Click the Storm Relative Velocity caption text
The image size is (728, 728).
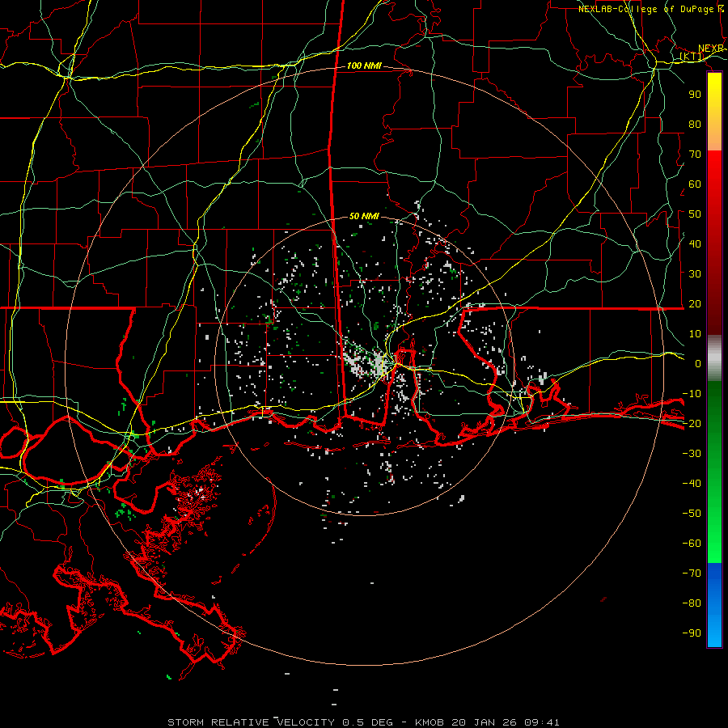click(x=363, y=722)
